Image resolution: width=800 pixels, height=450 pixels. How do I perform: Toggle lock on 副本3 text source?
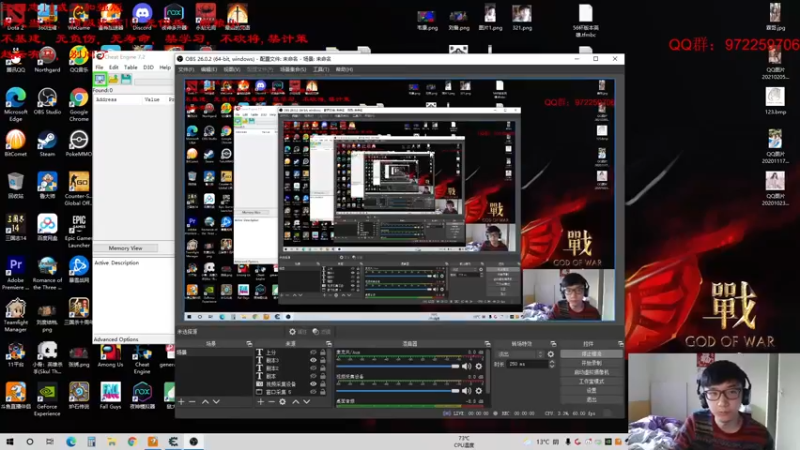point(322,360)
